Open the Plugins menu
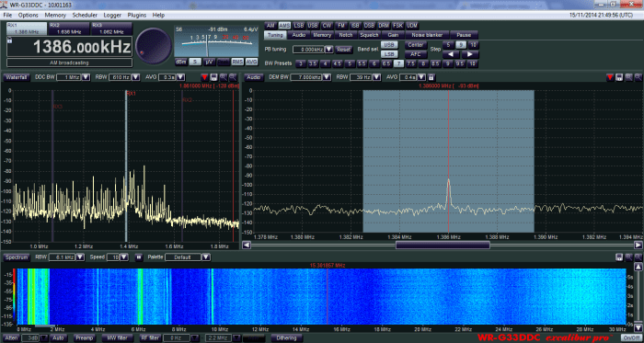This screenshot has height=343, width=644. click(137, 16)
